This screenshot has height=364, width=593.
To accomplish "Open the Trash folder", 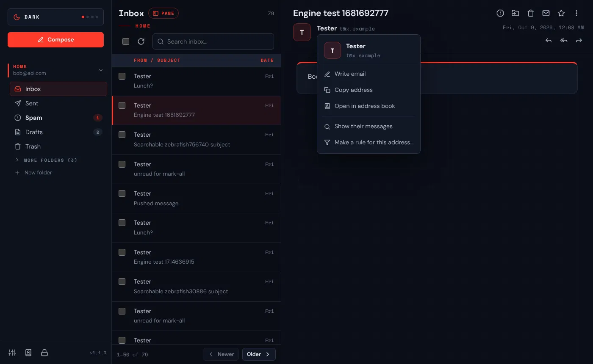I will tap(58, 146).
